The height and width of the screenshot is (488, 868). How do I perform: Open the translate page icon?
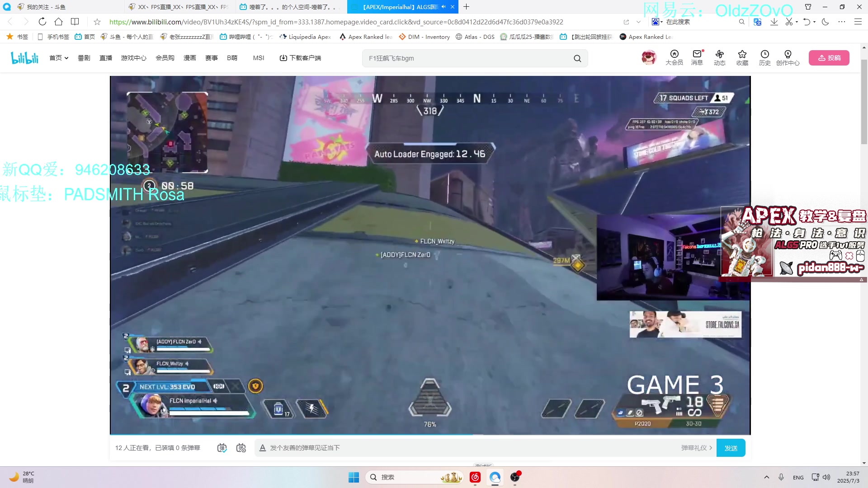click(x=758, y=22)
